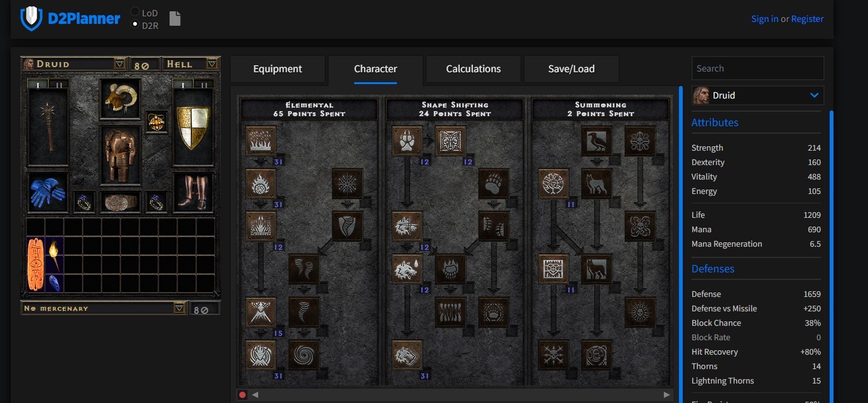868x403 pixels.
Task: Select the LoD game version
Action: (135, 12)
